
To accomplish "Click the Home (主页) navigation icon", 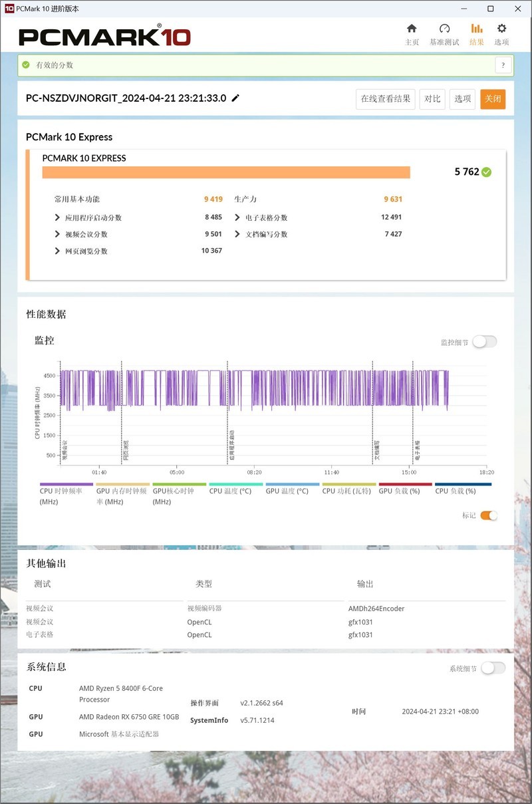I will [x=411, y=29].
